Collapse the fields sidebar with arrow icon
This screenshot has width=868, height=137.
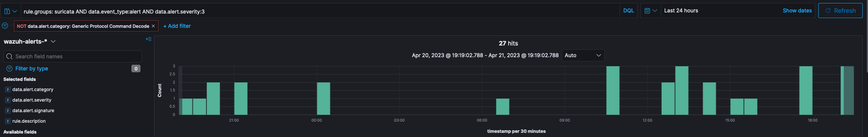point(149,39)
